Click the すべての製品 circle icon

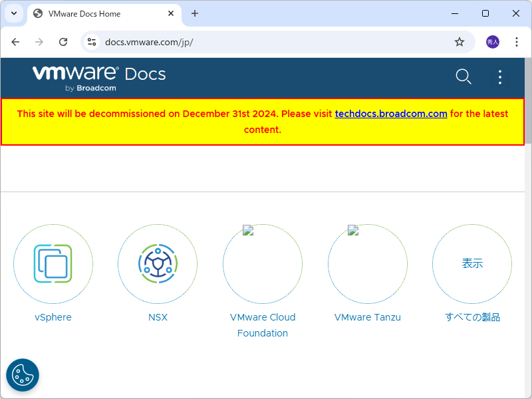tap(472, 263)
